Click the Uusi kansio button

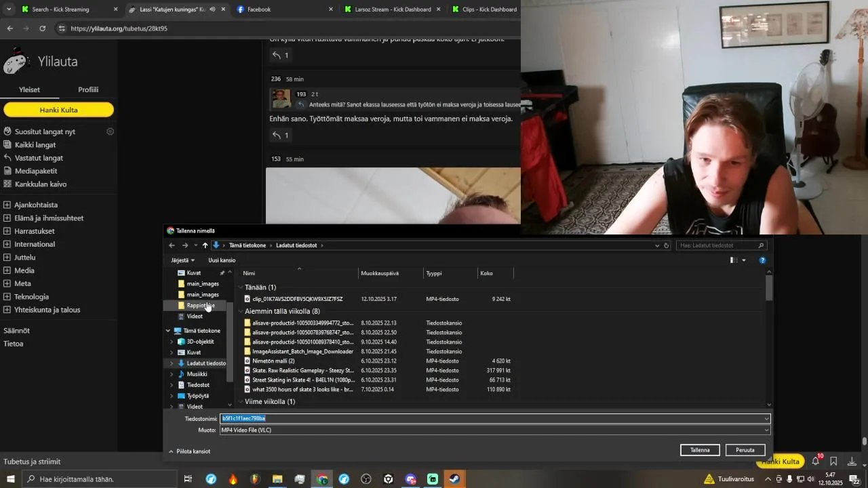point(222,260)
